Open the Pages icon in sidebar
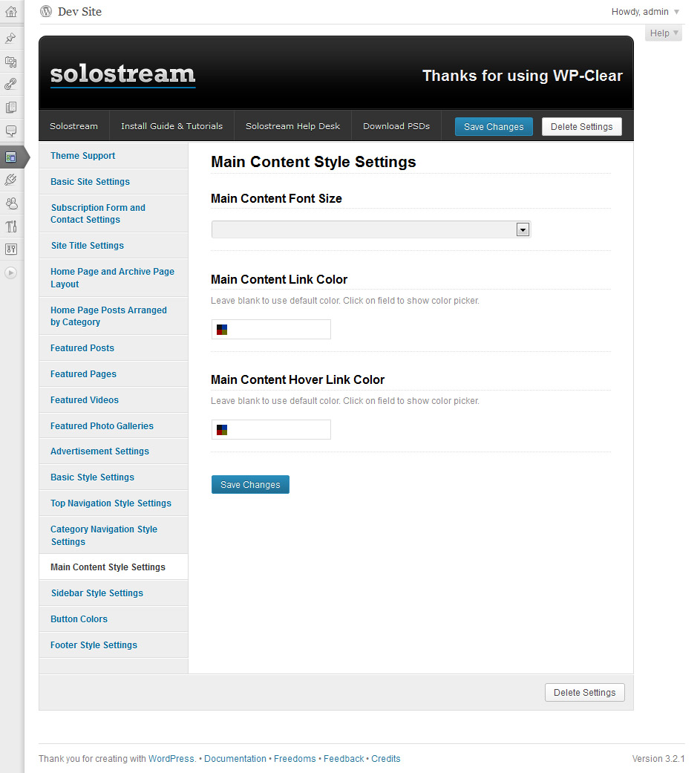700x773 pixels. (11, 108)
